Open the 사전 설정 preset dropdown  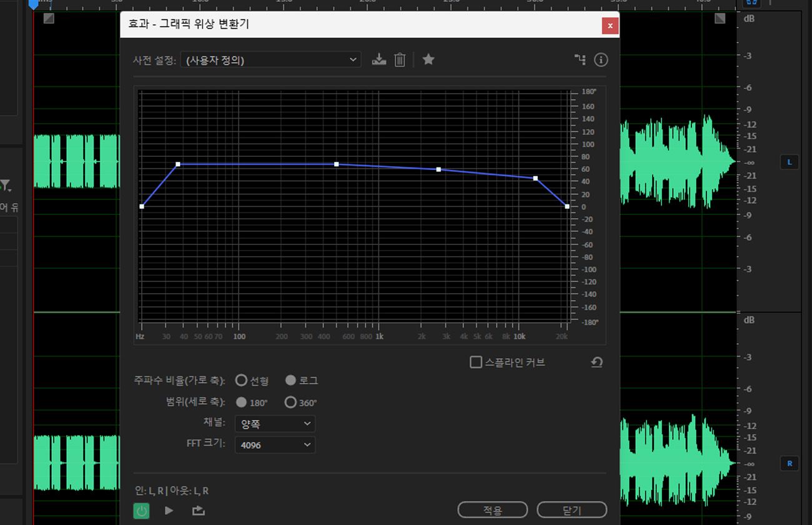click(270, 59)
